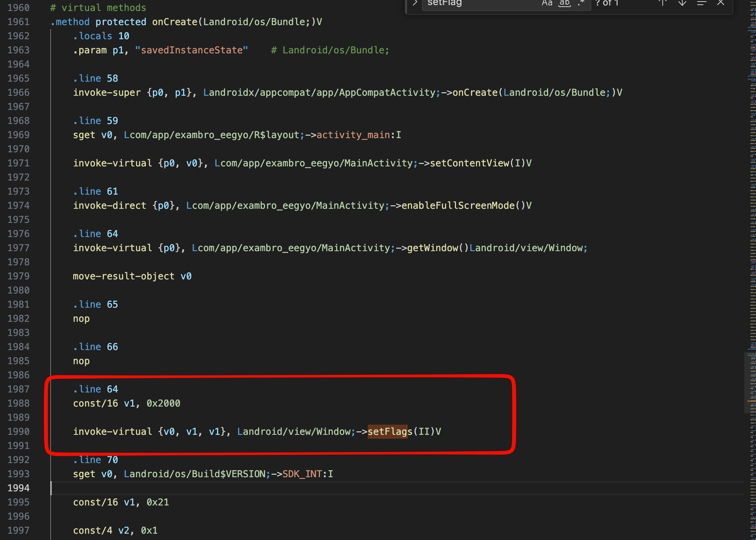Click the highlighted setFlags match
Image resolution: width=756 pixels, height=540 pixels.
tap(387, 432)
